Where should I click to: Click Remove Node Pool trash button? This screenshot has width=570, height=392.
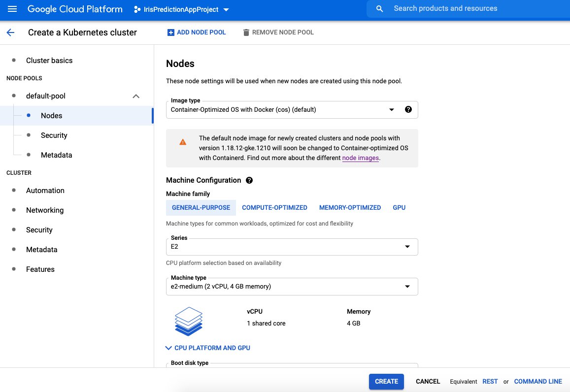click(278, 33)
